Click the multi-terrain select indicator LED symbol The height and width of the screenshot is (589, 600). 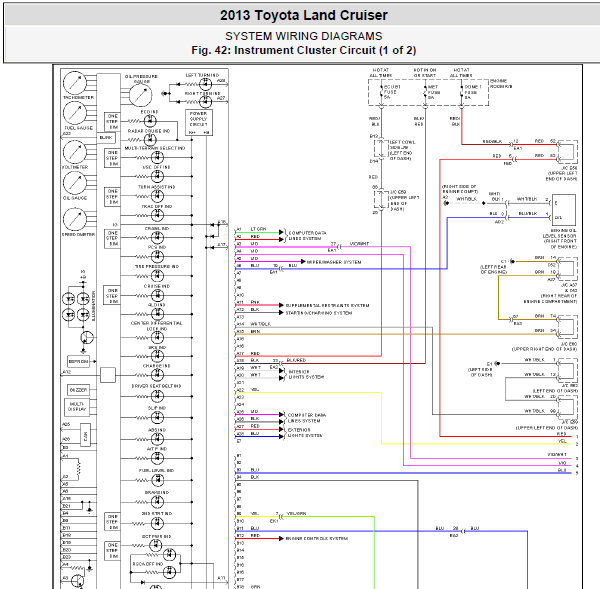(x=157, y=157)
